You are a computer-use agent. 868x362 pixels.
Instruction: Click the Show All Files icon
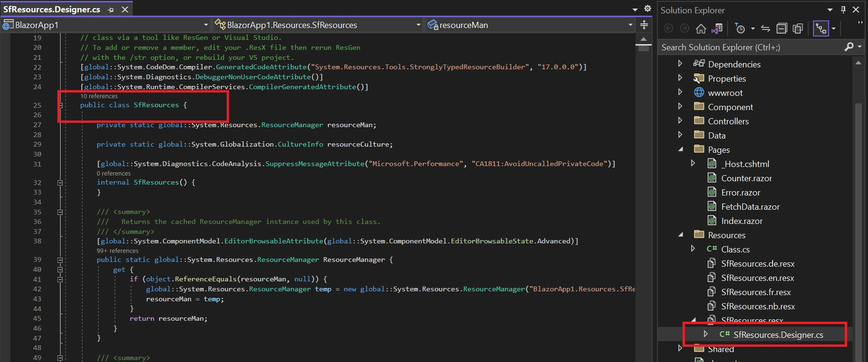tap(798, 29)
